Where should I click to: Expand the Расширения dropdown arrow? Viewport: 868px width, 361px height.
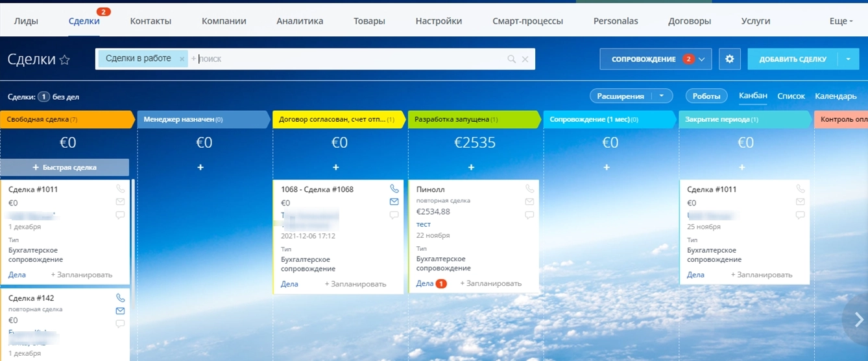(661, 96)
